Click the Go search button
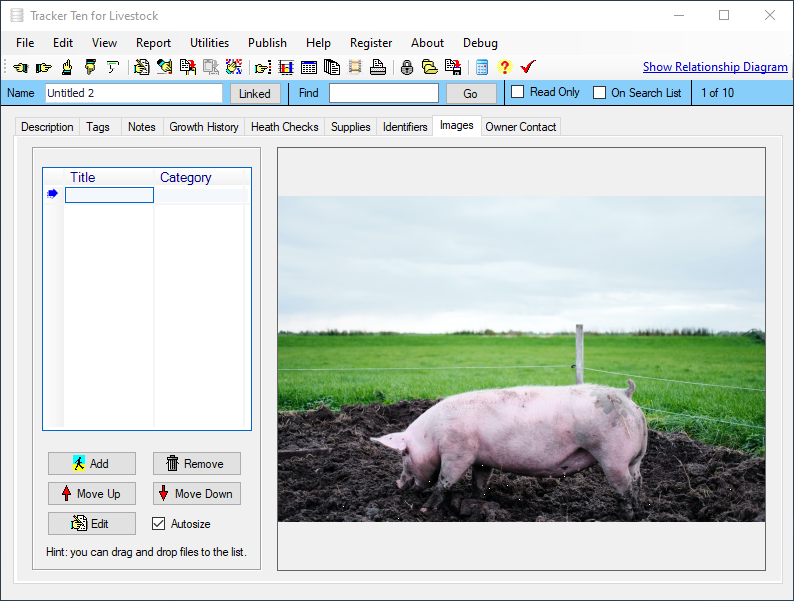 (x=471, y=94)
